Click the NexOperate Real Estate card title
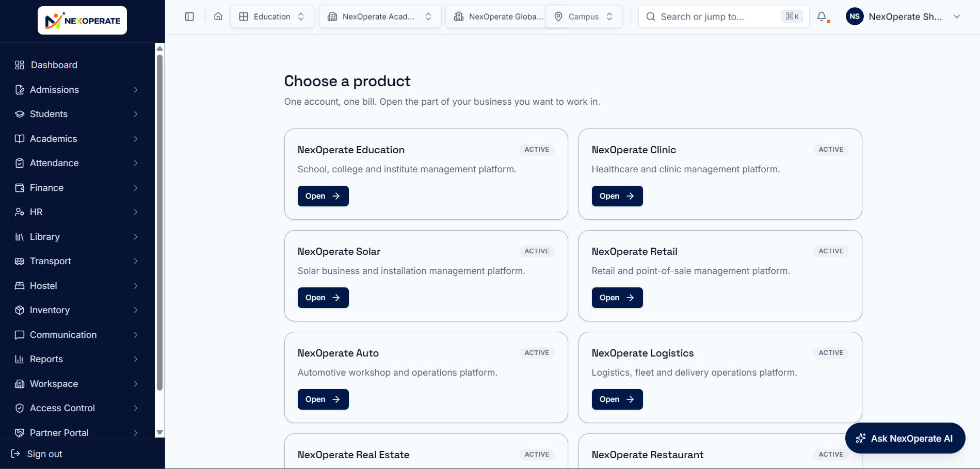The width and height of the screenshot is (980, 469). click(354, 455)
